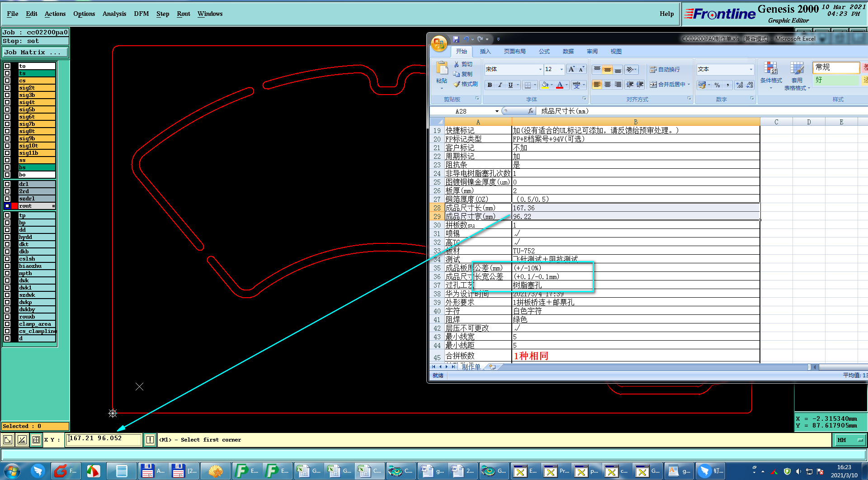
Task: Click the first coordinate mode icon beside X Y
Action: click(8, 439)
